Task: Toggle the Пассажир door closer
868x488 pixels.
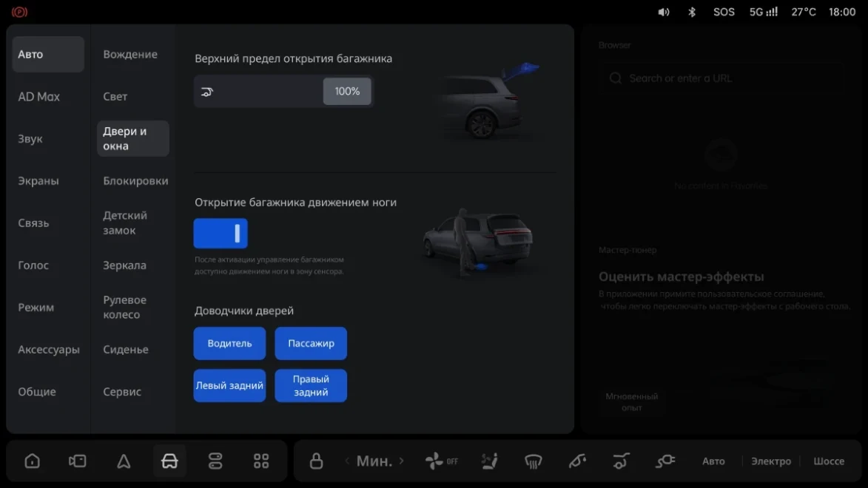Action: click(311, 344)
